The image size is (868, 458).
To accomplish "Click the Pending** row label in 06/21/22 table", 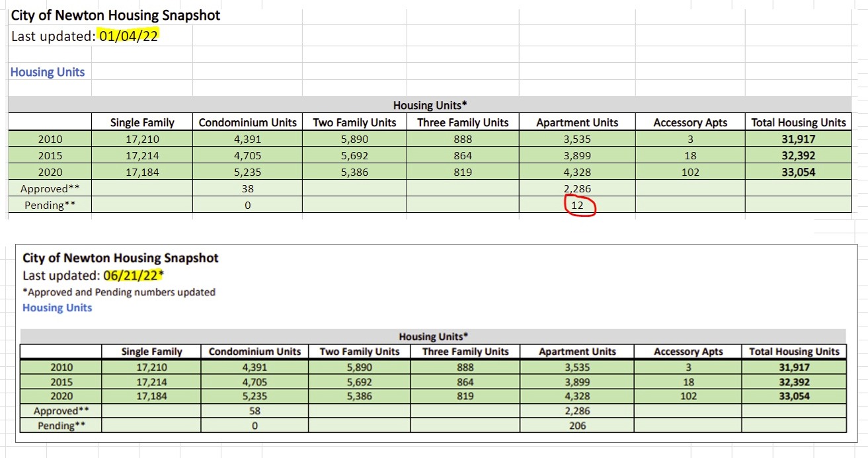I will tap(61, 426).
